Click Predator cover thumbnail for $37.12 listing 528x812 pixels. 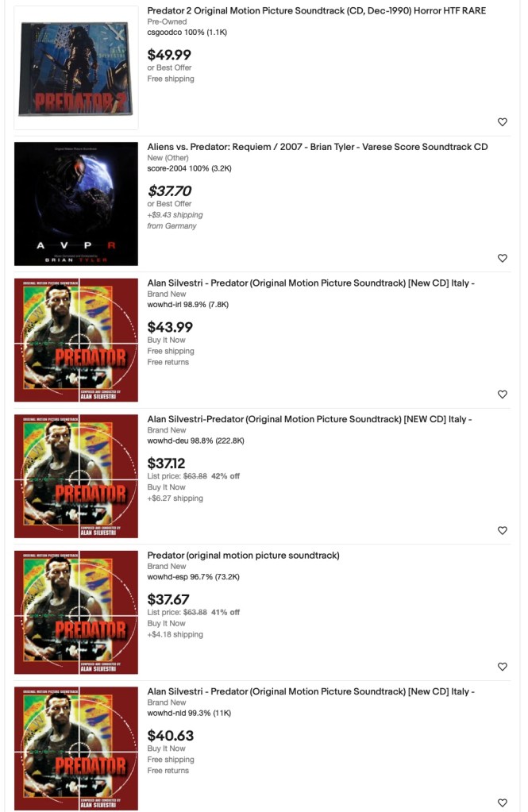(76, 476)
